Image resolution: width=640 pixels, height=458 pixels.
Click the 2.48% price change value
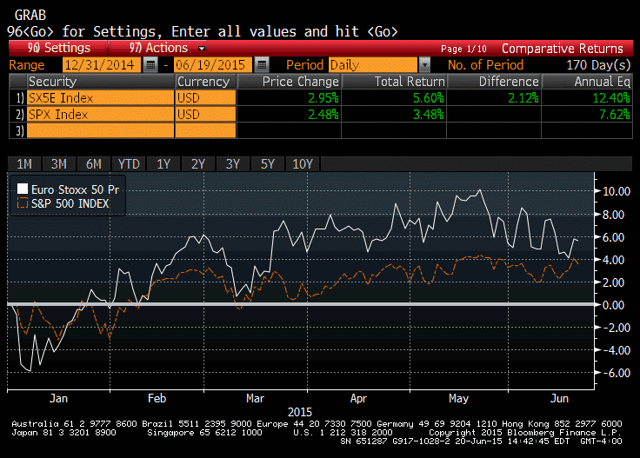tap(323, 115)
